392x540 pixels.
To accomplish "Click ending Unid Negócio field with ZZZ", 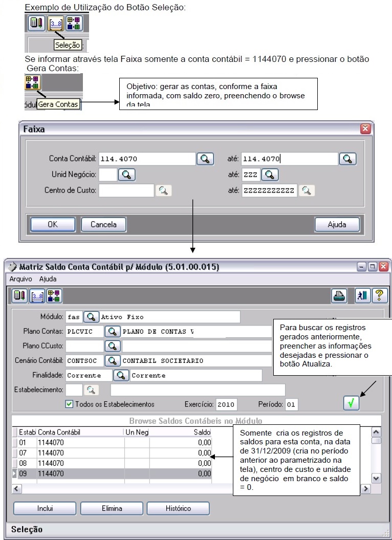I will point(251,175).
